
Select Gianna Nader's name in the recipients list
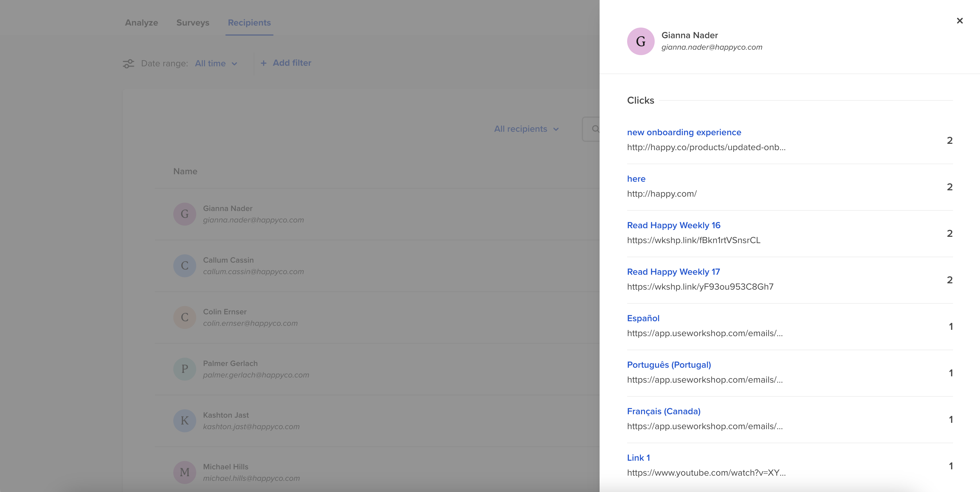point(227,208)
